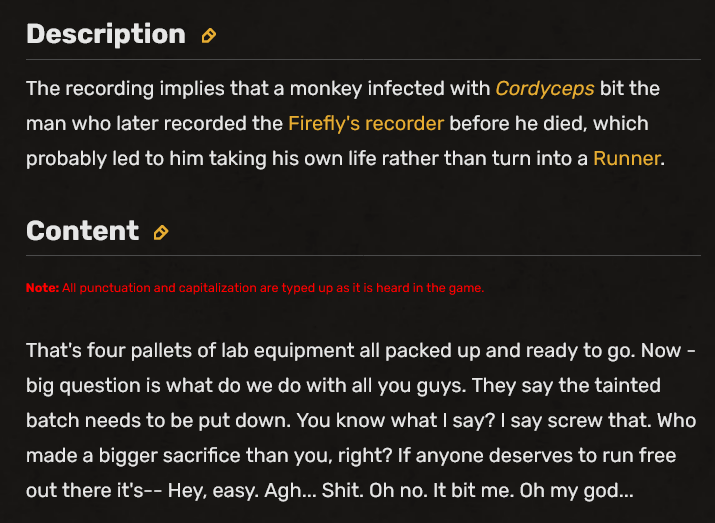Click the divider line under Content heading
Image resolution: width=715 pixels, height=523 pixels.
point(363,255)
